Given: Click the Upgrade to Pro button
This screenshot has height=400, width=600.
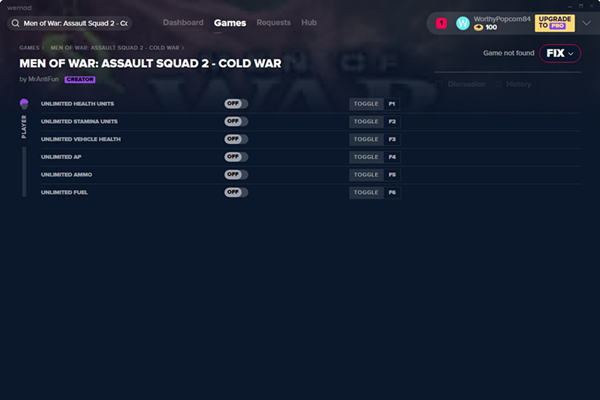Looking at the screenshot, I should (x=554, y=23).
